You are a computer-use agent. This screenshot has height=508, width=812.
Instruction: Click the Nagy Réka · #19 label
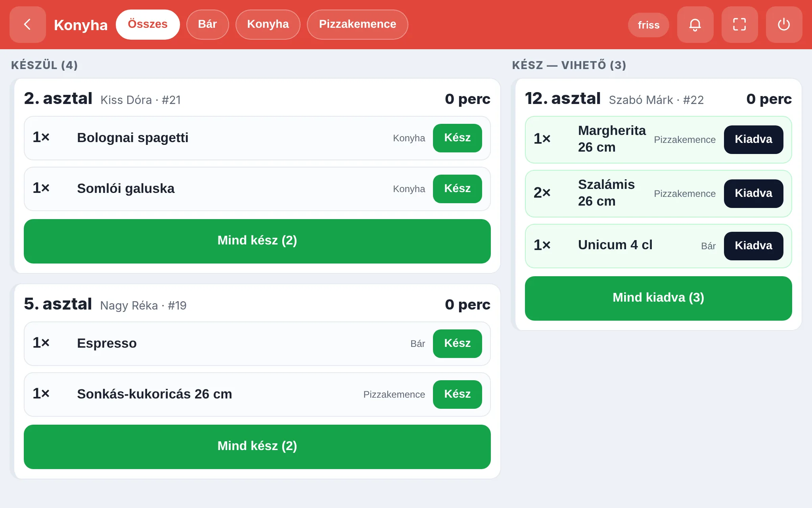click(x=144, y=306)
